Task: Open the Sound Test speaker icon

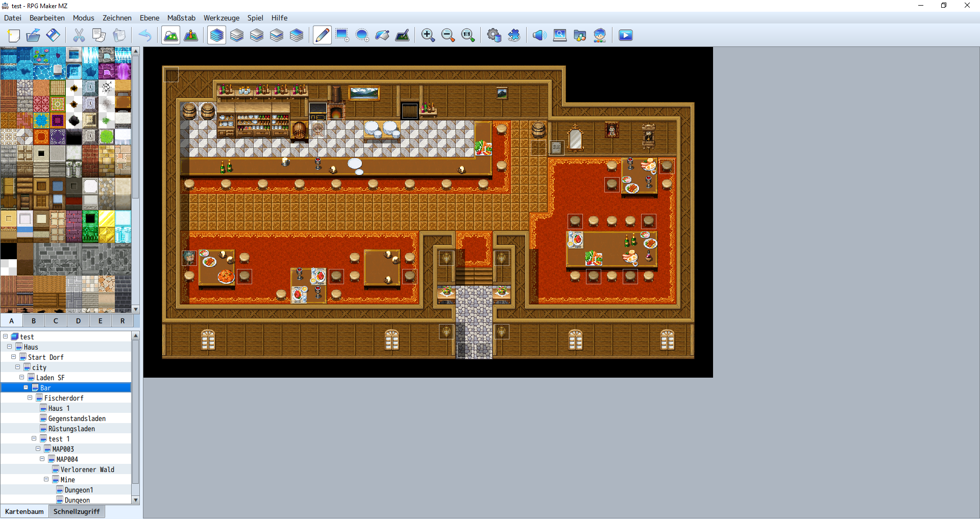Action: pyautogui.click(x=539, y=35)
